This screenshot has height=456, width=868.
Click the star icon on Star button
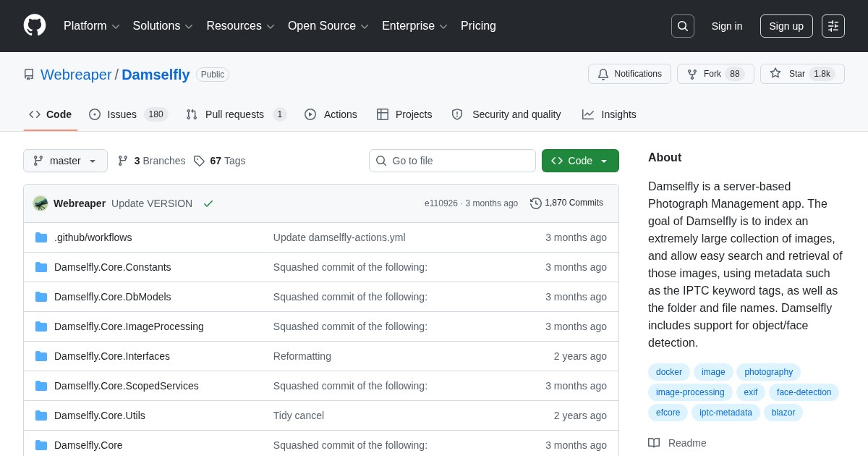[775, 74]
